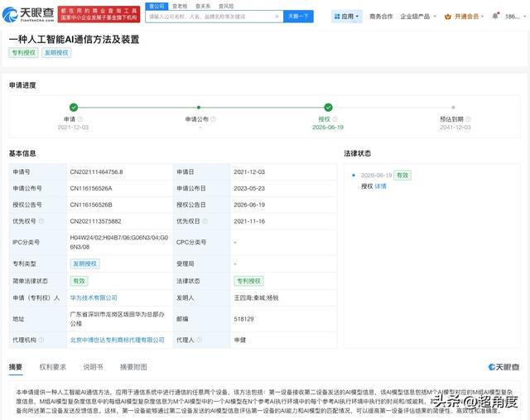Click the Tianyancha logo icon

[10, 15]
